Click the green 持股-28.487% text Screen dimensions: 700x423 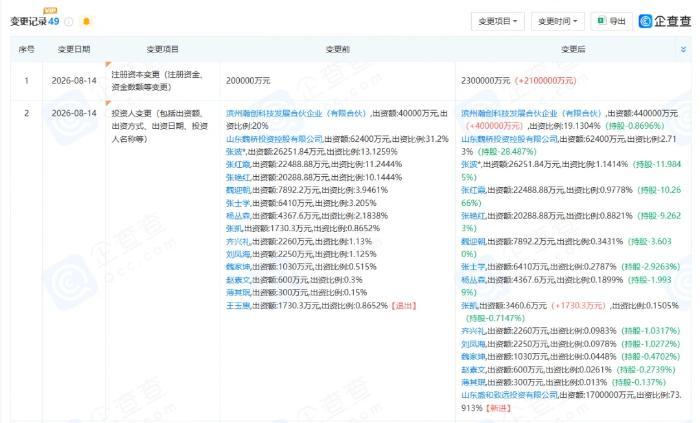pos(507,152)
